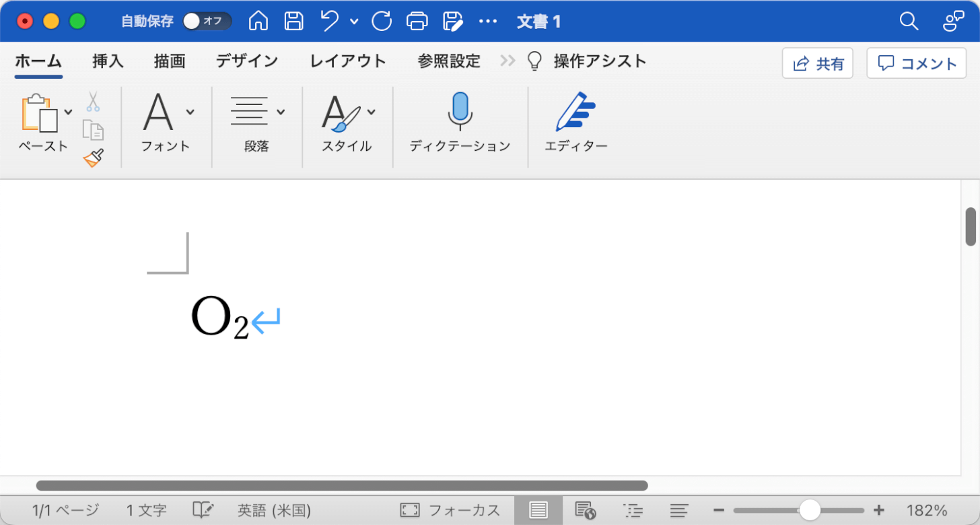
Task: Switch to Web Layout view icon
Action: (586, 510)
